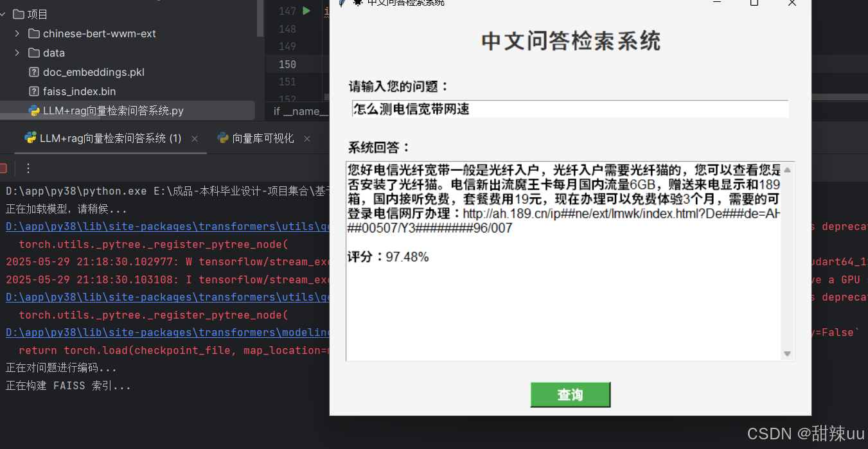Image resolution: width=868 pixels, height=449 pixels.
Task: Close the LLM+rag向量检索问答系统 (1) run tab
Action: click(x=195, y=138)
